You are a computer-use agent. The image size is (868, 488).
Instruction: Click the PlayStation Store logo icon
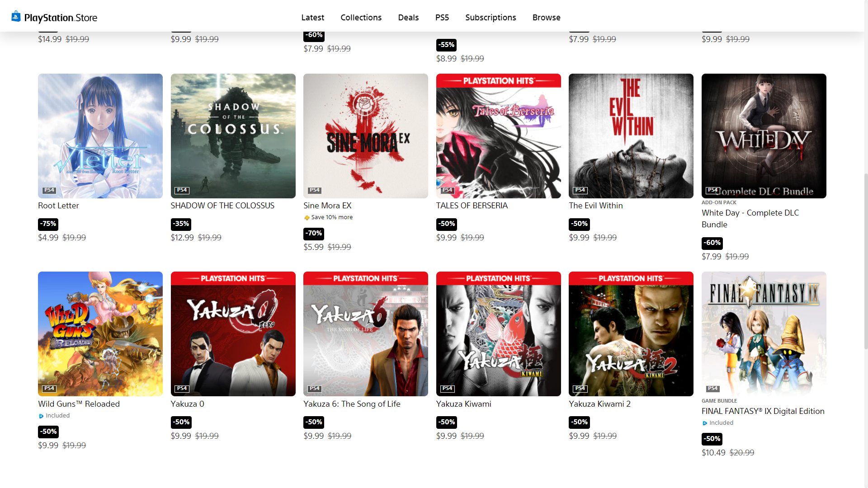[x=16, y=17]
